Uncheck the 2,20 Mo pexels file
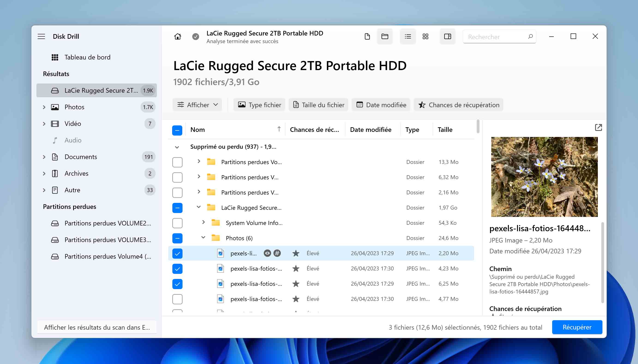This screenshot has height=364, width=638. (x=177, y=254)
